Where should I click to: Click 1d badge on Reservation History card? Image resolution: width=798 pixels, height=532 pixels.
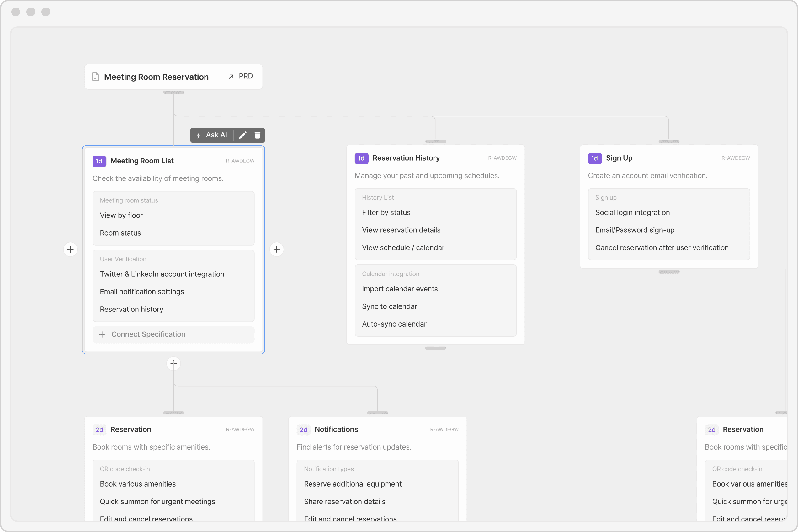pyautogui.click(x=361, y=158)
